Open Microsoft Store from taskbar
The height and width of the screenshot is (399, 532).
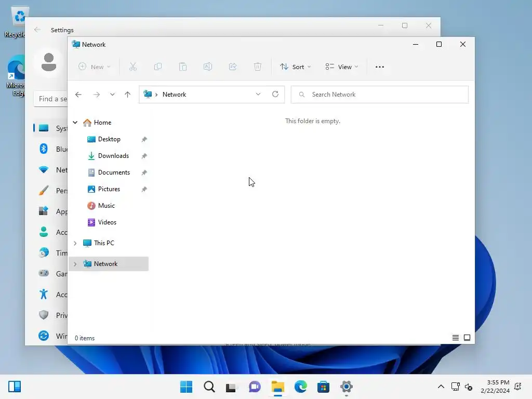click(323, 387)
